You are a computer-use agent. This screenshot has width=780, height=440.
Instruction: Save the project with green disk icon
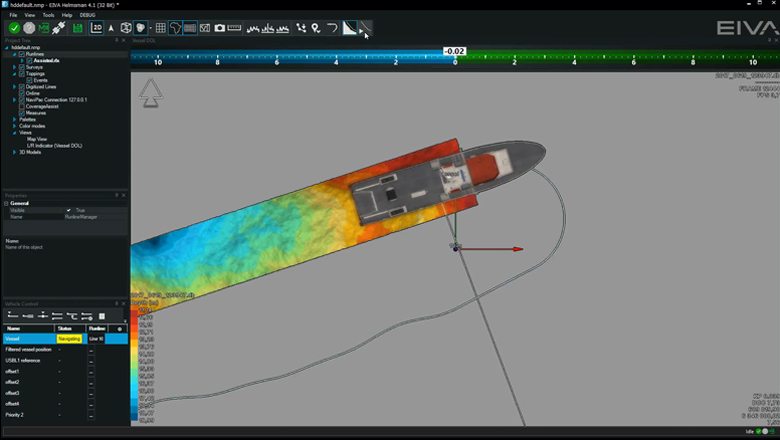point(78,28)
